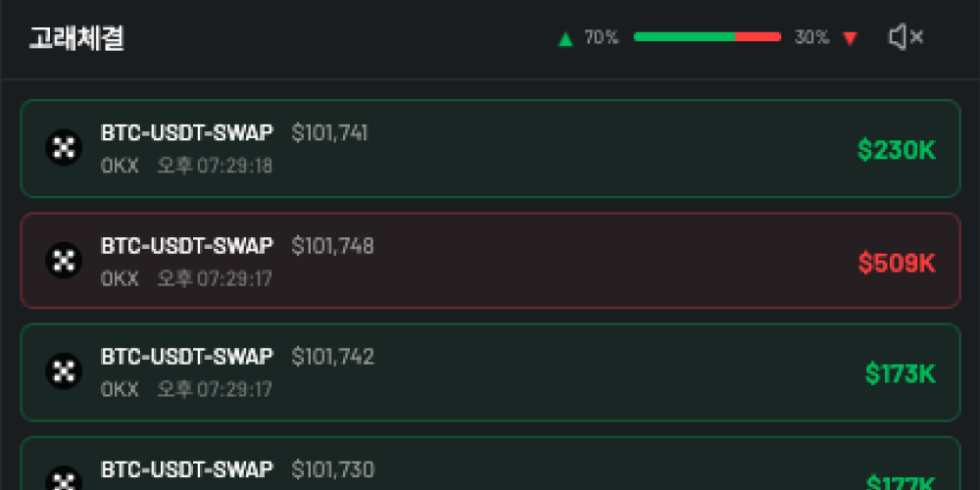This screenshot has height=490, width=980.
Task: Click the buy/sell ratio progress bar
Action: coord(707,37)
